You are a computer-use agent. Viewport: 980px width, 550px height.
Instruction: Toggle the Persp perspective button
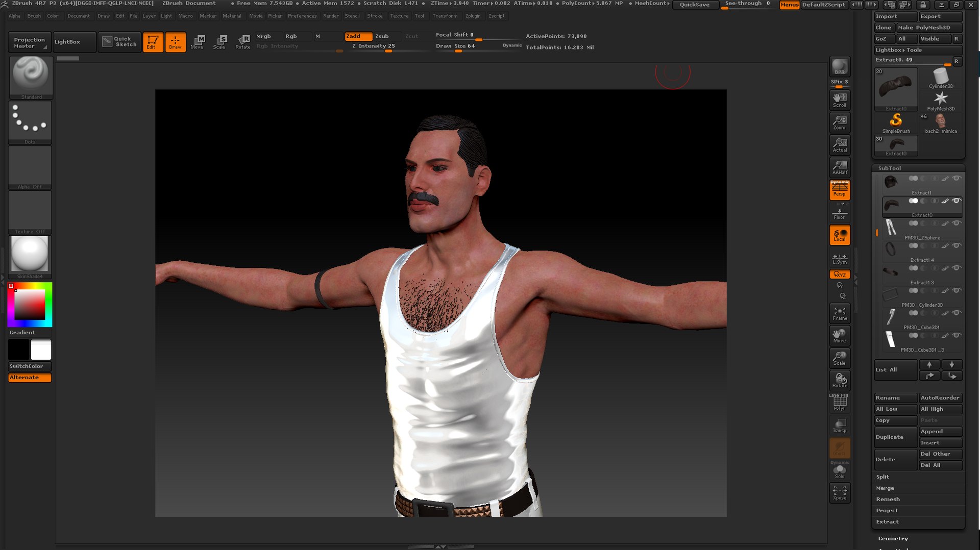coord(840,189)
